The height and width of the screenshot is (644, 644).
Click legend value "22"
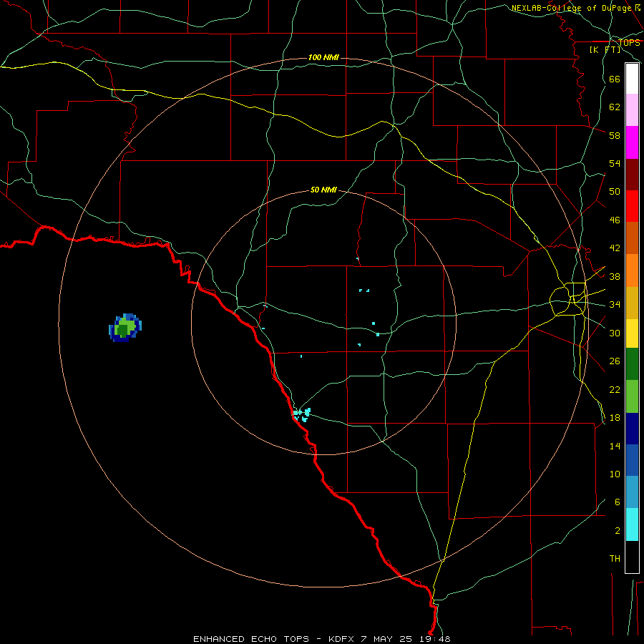pyautogui.click(x=615, y=390)
